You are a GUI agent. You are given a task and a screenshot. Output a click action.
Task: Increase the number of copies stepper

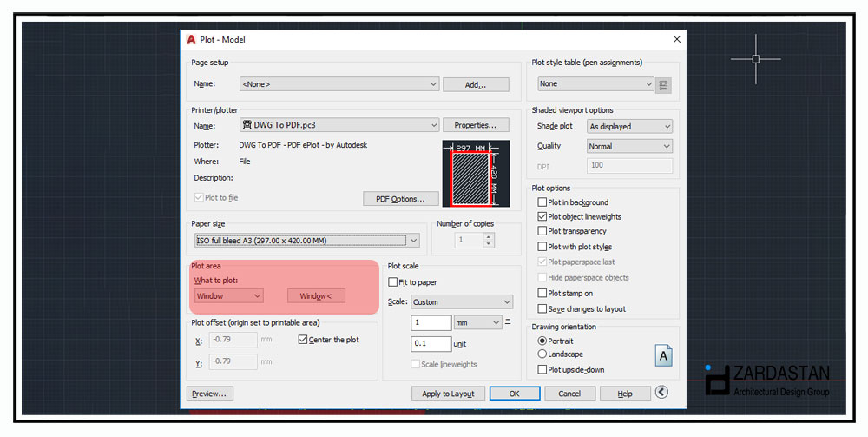[488, 236]
